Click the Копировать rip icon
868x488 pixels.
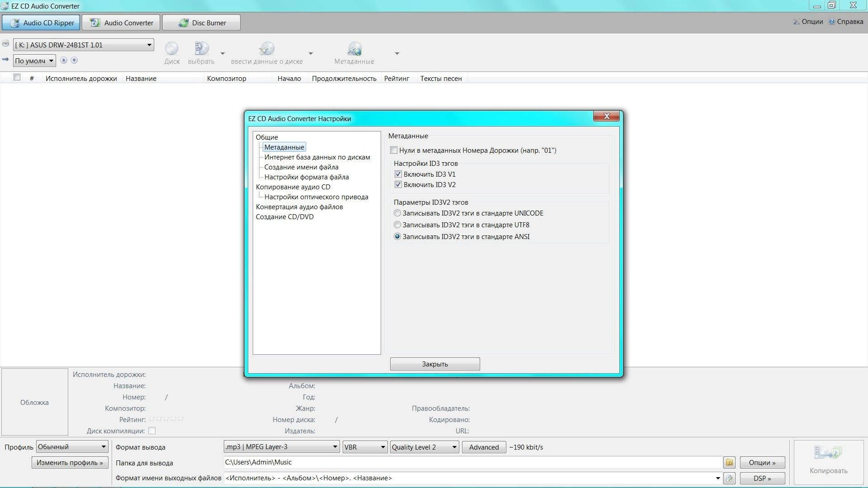point(828,454)
